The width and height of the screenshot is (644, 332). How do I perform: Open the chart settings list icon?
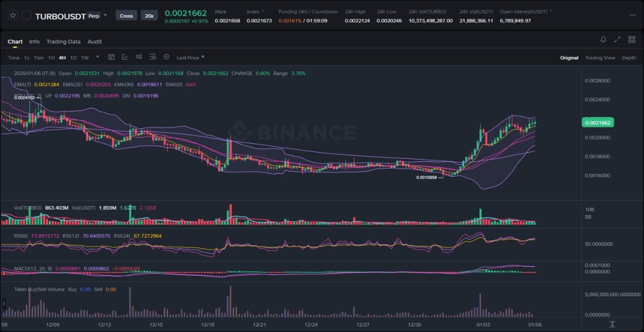152,57
